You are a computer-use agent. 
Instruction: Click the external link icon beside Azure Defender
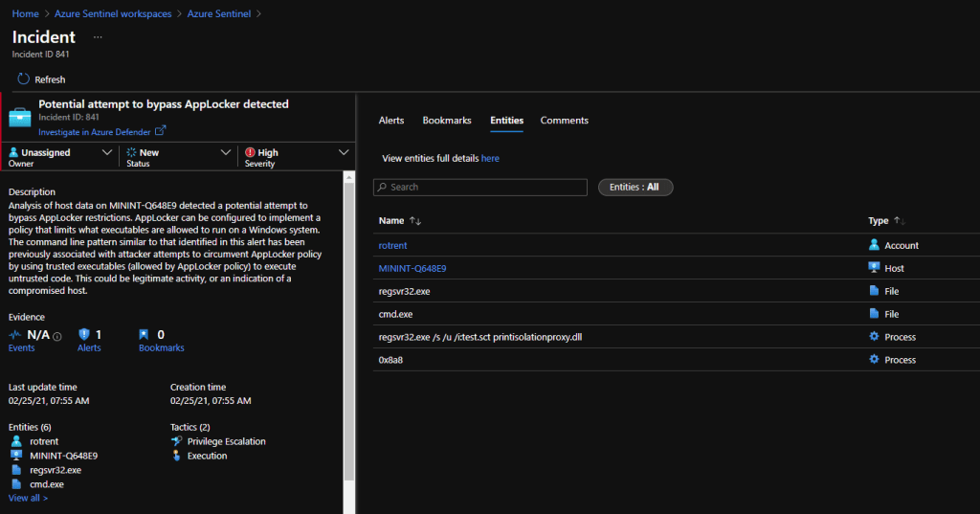160,131
